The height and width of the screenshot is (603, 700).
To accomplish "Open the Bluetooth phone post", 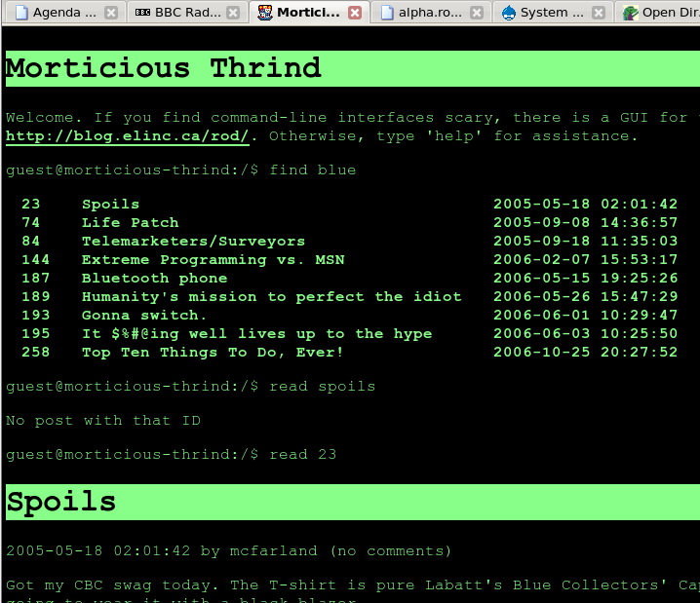I will [154, 279].
